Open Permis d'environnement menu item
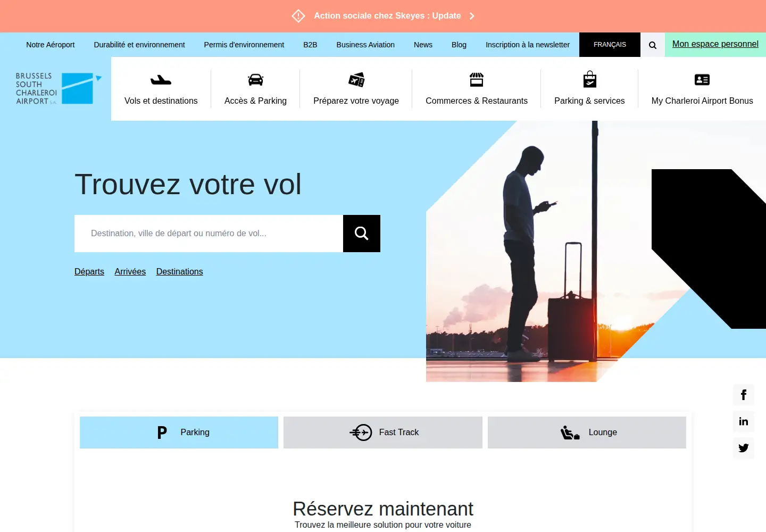This screenshot has height=532, width=766. pyautogui.click(x=244, y=45)
